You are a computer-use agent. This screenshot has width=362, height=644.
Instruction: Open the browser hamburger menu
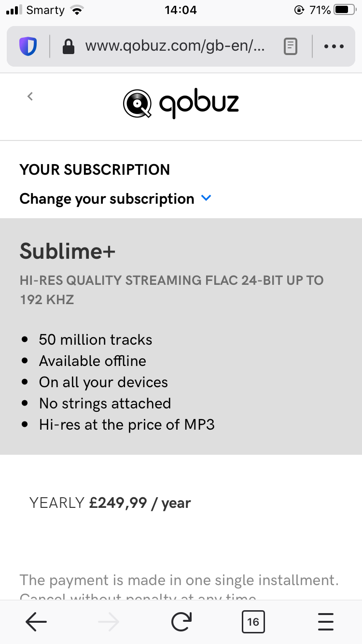point(326,622)
